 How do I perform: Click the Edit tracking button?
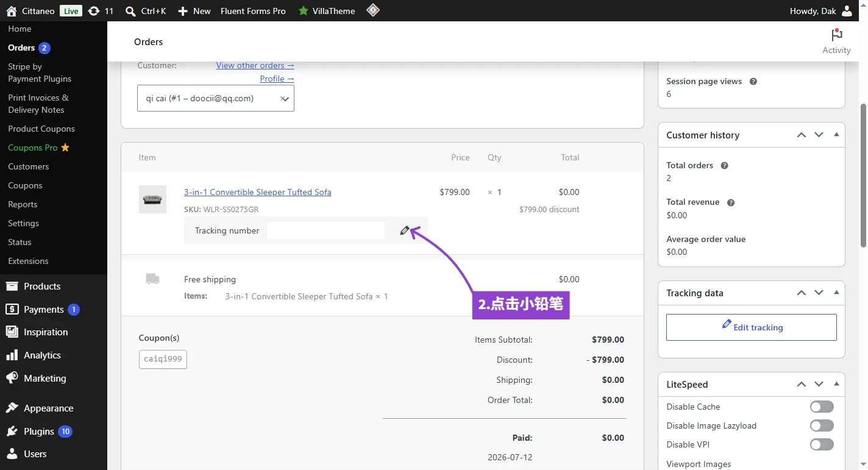tap(752, 327)
